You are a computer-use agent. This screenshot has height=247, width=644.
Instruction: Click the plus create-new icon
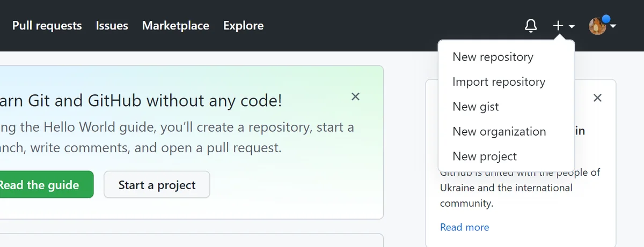558,26
